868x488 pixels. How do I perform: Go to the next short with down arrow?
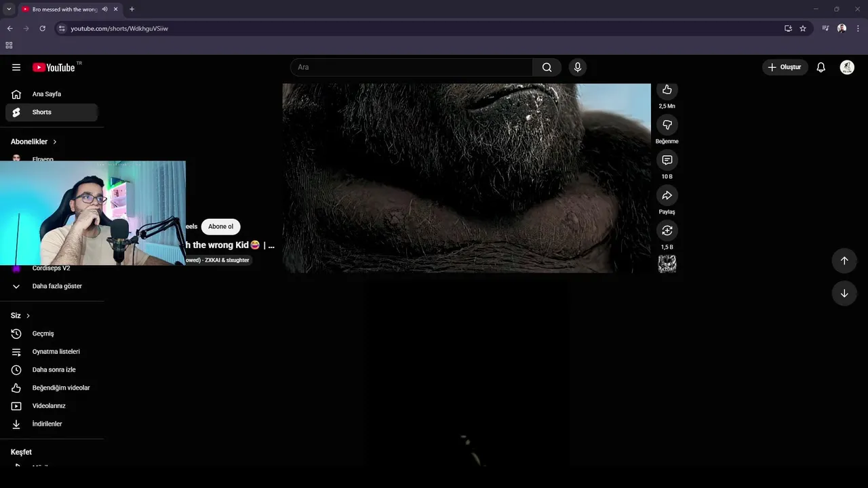pyautogui.click(x=844, y=293)
